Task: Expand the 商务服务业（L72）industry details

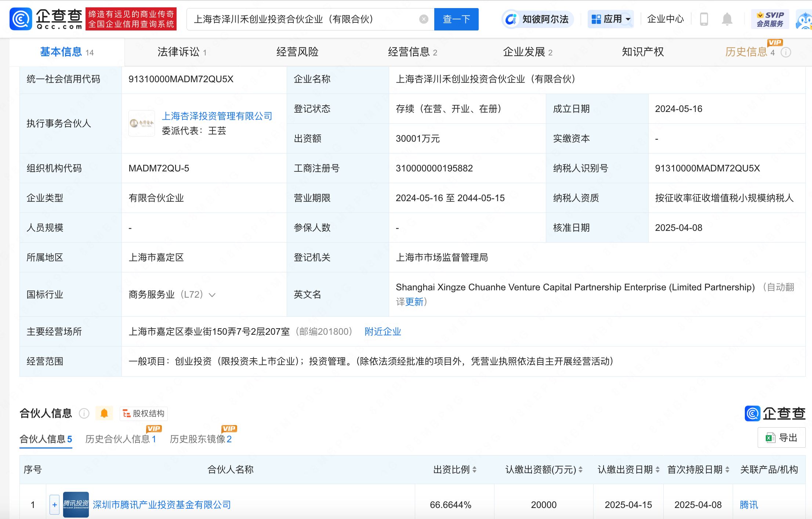Action: [213, 294]
